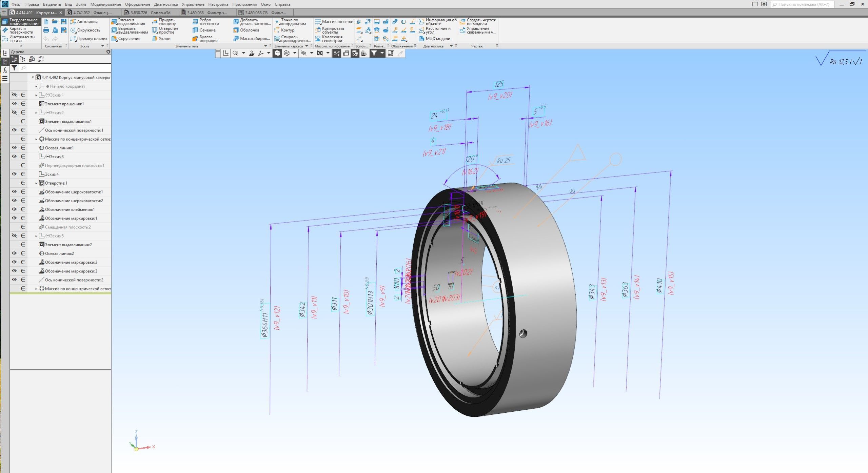Click the Вырезать выдавливанием cut tool

114,30
